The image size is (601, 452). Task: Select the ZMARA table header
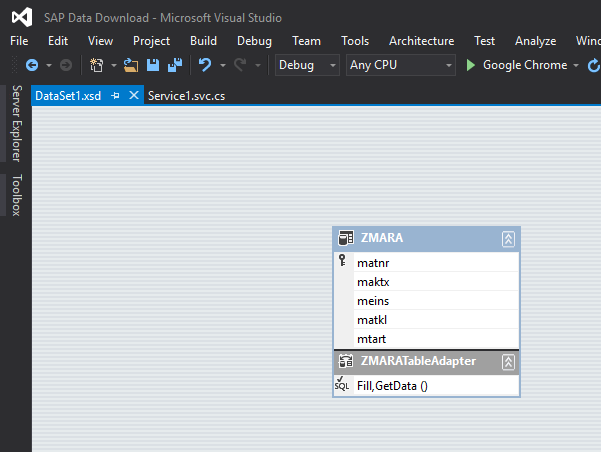tap(426, 239)
